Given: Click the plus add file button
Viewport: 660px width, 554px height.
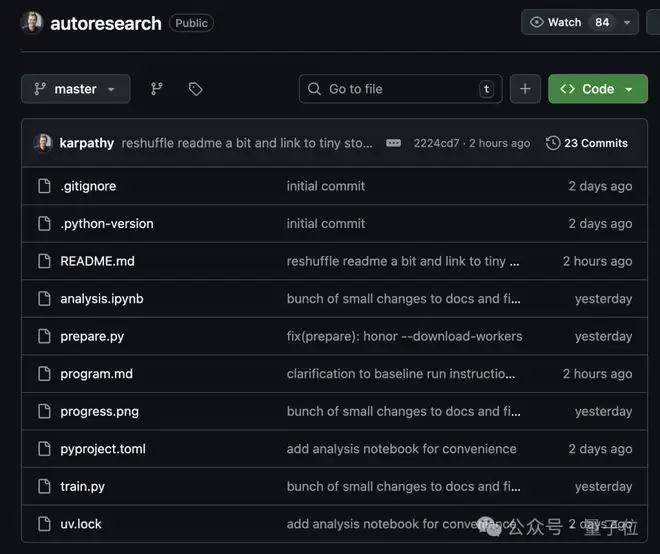Looking at the screenshot, I should [x=525, y=89].
